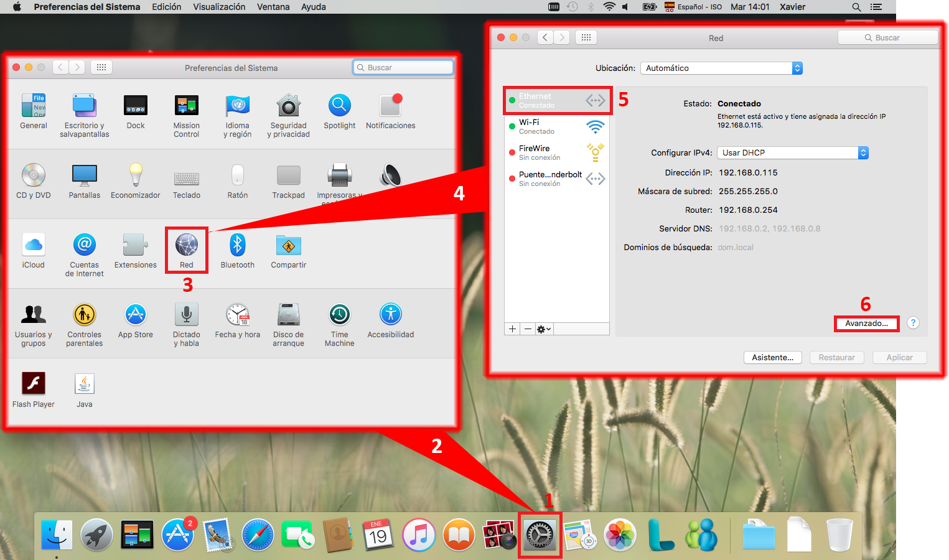
Task: Open Visualización menu
Action: (219, 7)
